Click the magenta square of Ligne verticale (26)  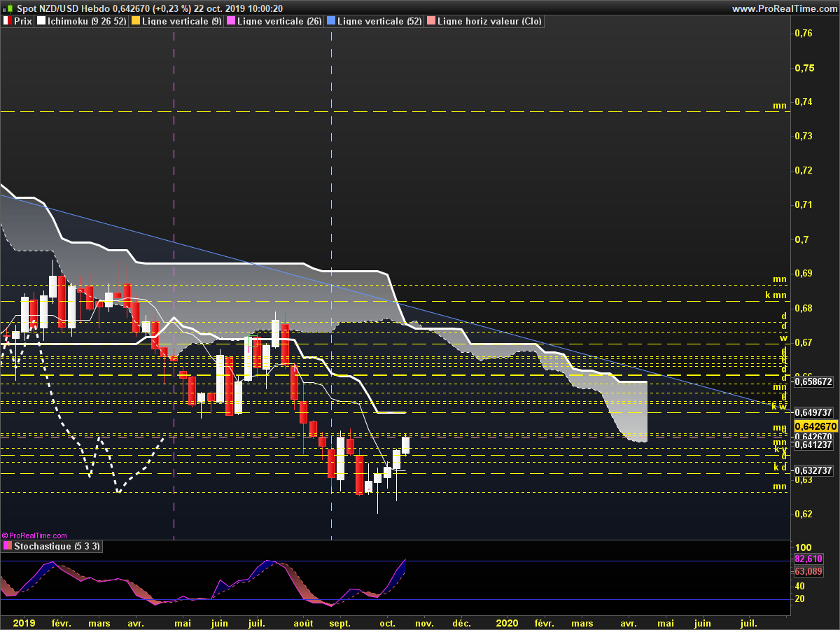click(232, 21)
